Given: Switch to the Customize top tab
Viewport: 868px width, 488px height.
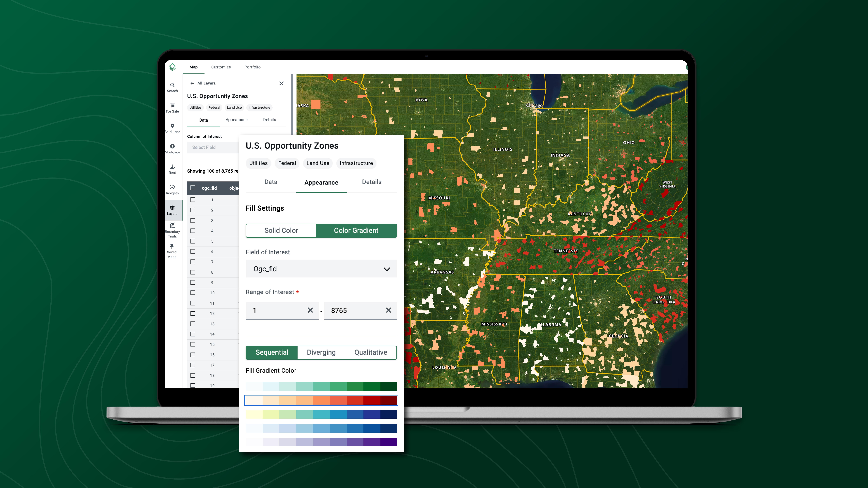Looking at the screenshot, I should tap(221, 67).
